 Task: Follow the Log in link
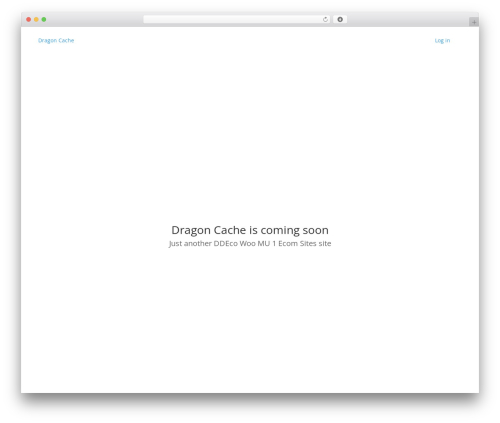(442, 40)
